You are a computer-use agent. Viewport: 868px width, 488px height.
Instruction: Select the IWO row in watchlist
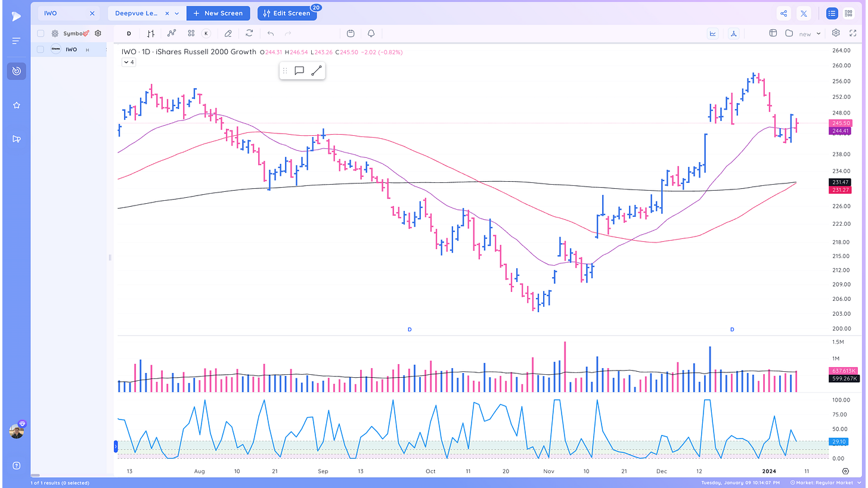pos(69,49)
